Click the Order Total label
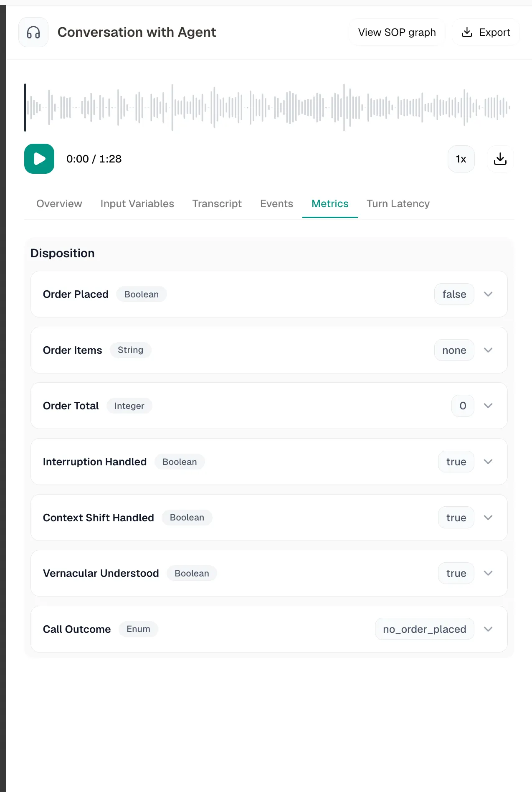 pyautogui.click(x=71, y=406)
